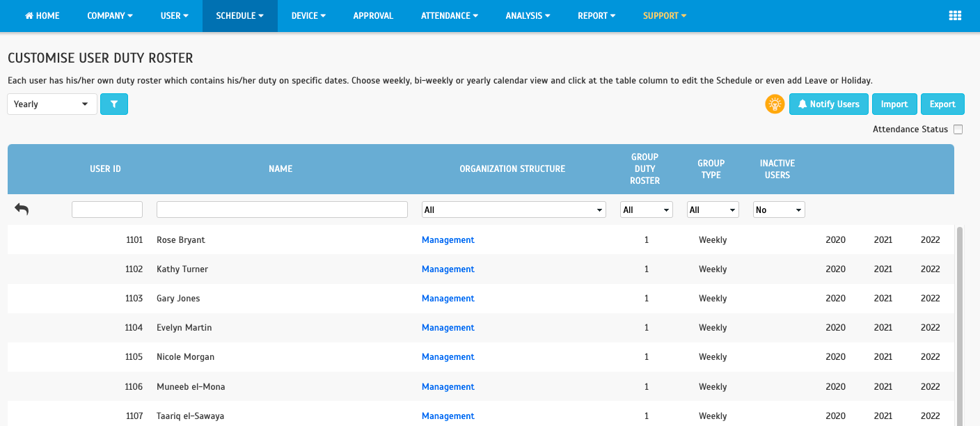Viewport: 980px width, 426px height.
Task: Click the name Gary Jones
Action: (x=178, y=298)
